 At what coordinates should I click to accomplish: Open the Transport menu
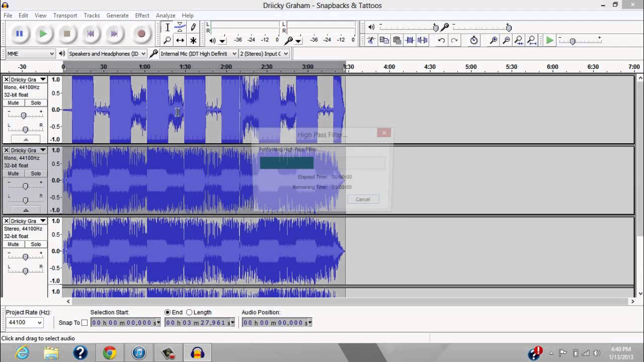[x=65, y=16]
